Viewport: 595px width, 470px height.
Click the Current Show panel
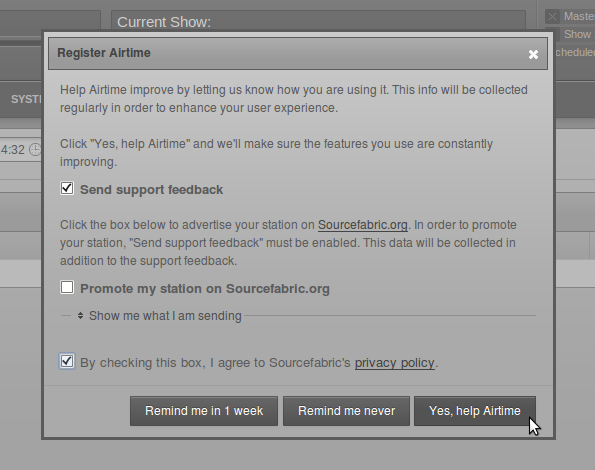pos(318,22)
